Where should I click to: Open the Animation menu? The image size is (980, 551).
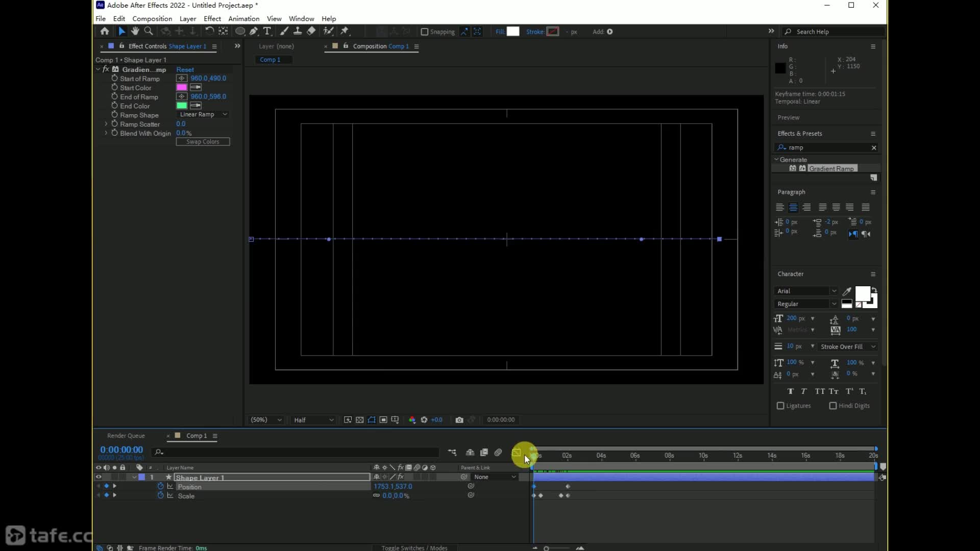pos(243,19)
